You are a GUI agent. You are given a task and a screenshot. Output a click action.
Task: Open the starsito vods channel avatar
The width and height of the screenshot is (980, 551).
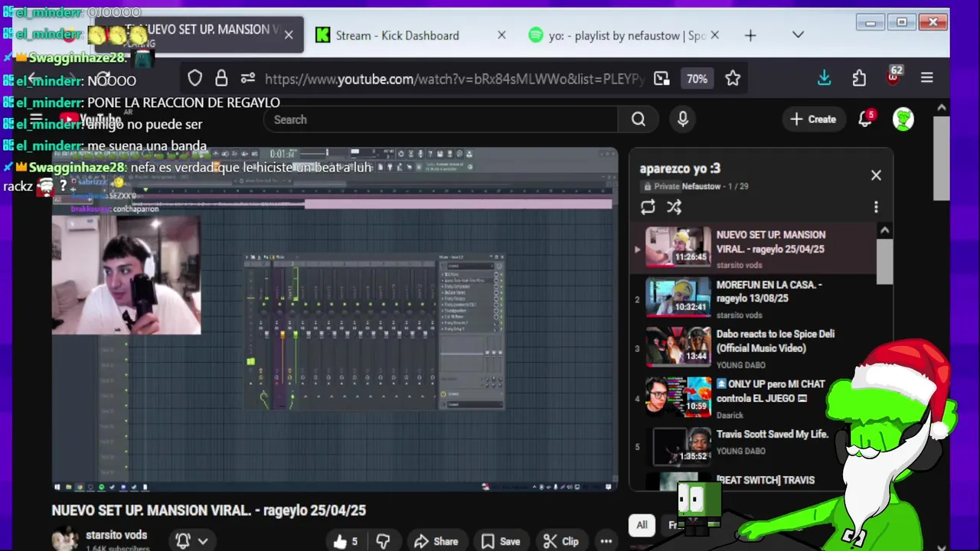point(64,540)
